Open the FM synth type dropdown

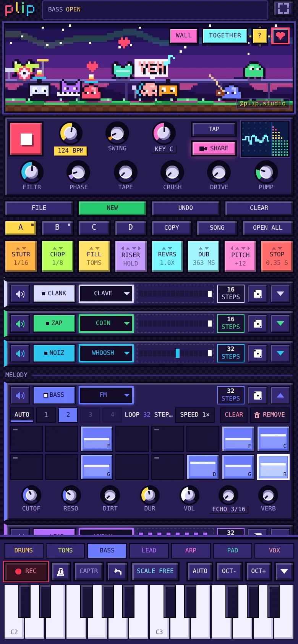(x=106, y=395)
